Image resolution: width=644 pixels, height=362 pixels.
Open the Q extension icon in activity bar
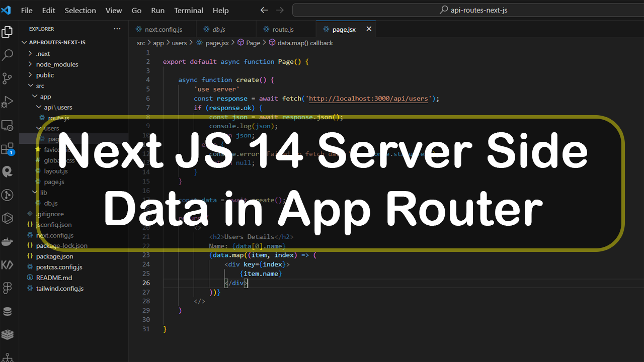[x=8, y=172]
